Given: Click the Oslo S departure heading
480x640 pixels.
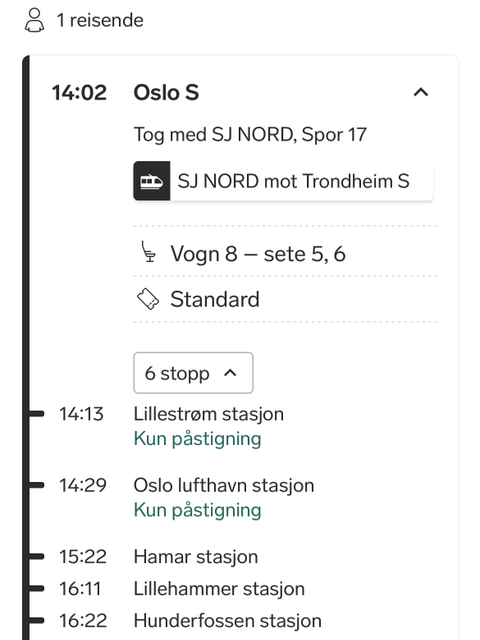Looking at the screenshot, I should coord(166,93).
